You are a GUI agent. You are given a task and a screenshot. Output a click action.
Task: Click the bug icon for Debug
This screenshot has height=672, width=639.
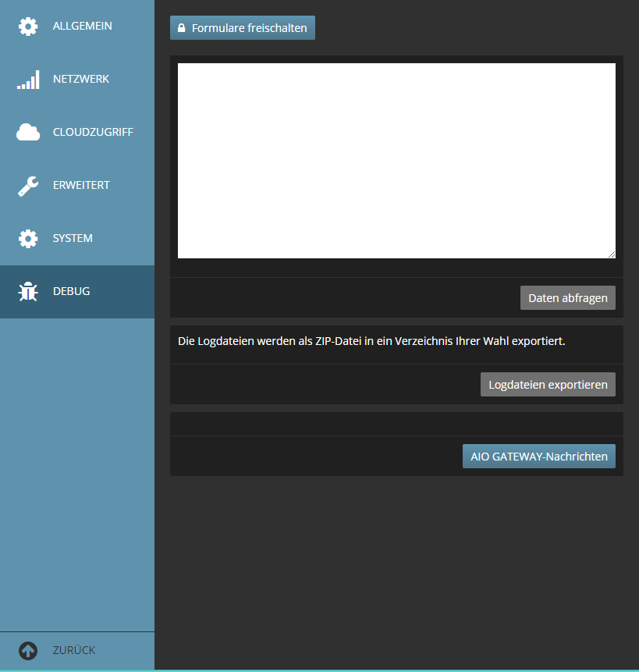point(28,292)
